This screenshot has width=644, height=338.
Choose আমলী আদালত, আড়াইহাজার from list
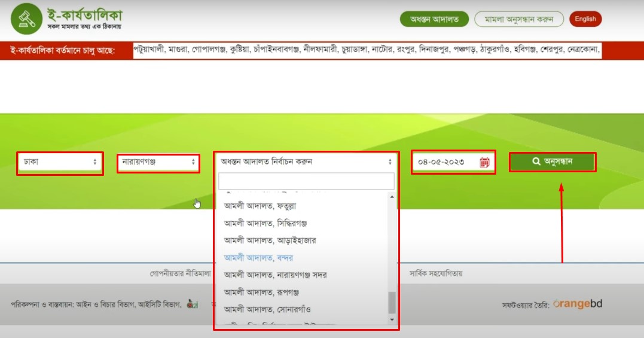pos(270,240)
